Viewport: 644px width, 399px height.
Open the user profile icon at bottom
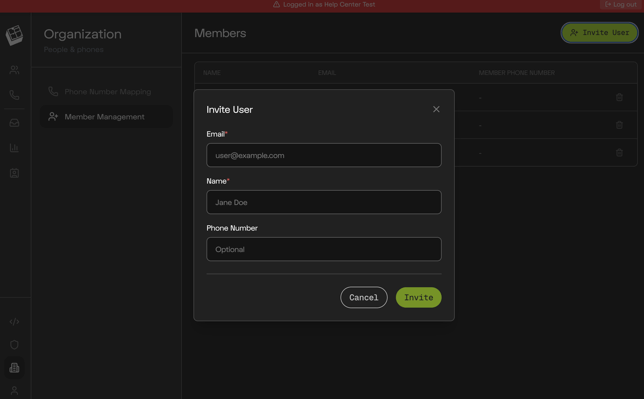tap(14, 390)
